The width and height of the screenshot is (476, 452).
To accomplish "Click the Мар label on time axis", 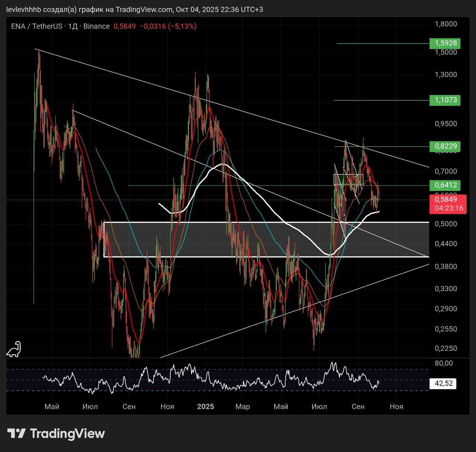I will 242,406.
